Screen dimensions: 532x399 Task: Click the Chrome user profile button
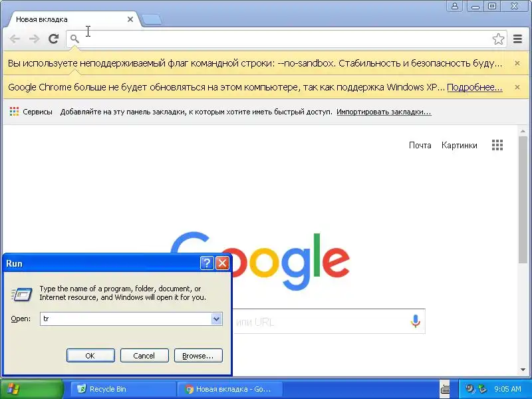click(x=455, y=6)
